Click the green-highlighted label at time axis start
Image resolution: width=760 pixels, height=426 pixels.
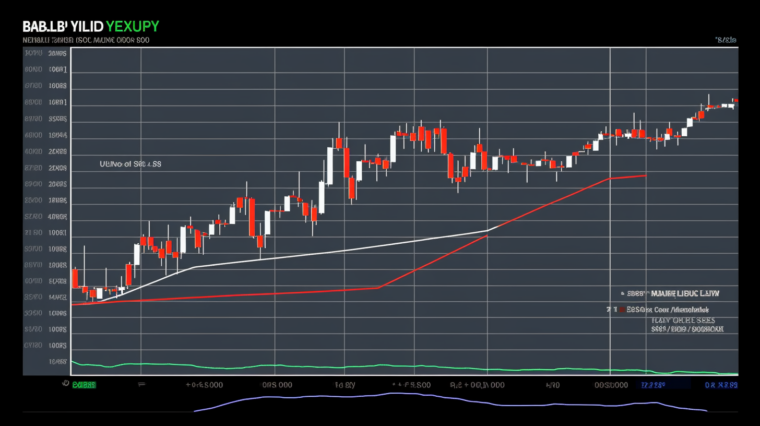tap(84, 383)
